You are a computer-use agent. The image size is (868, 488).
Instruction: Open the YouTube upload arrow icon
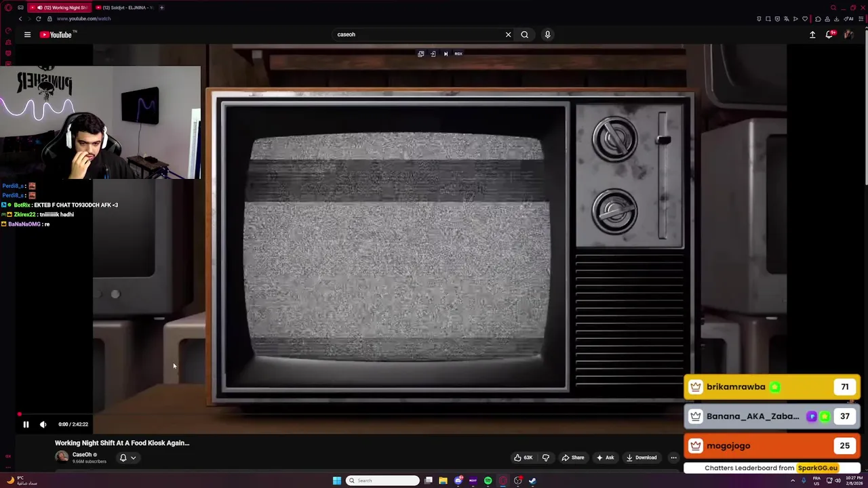coord(812,35)
